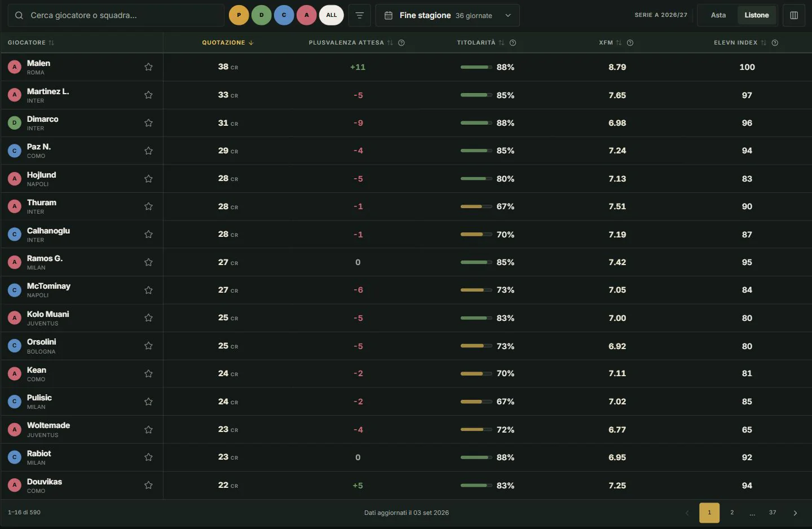
Task: Filter by midfielders with blue C badge
Action: pyautogui.click(x=284, y=15)
